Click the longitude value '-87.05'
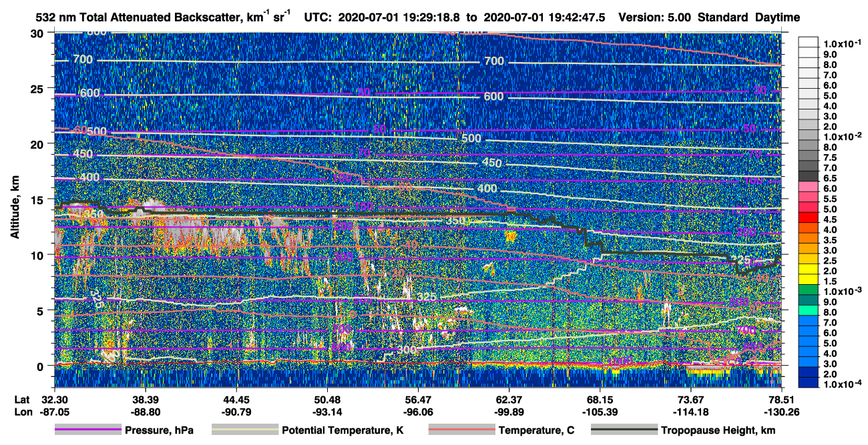Image resolution: width=868 pixels, height=445 pixels. pos(53,412)
